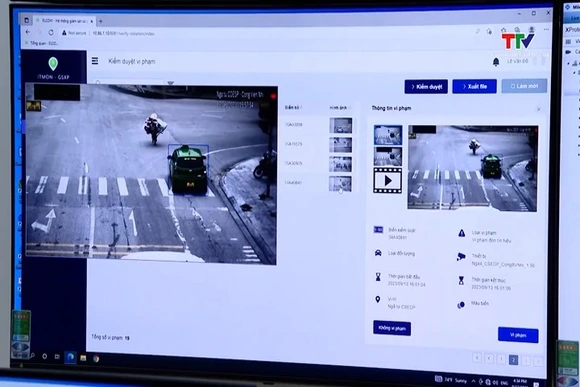Click the end time hourglass icon
The image size is (580, 387).
click(461, 281)
